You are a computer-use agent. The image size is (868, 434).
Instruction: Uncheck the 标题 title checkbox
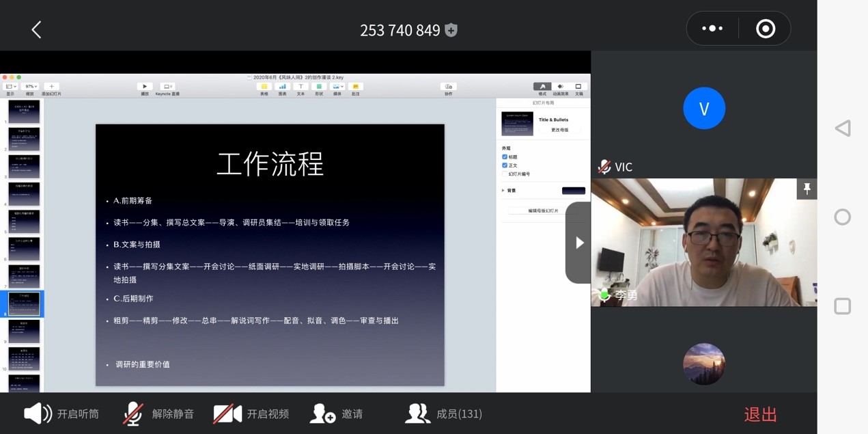[x=505, y=157]
